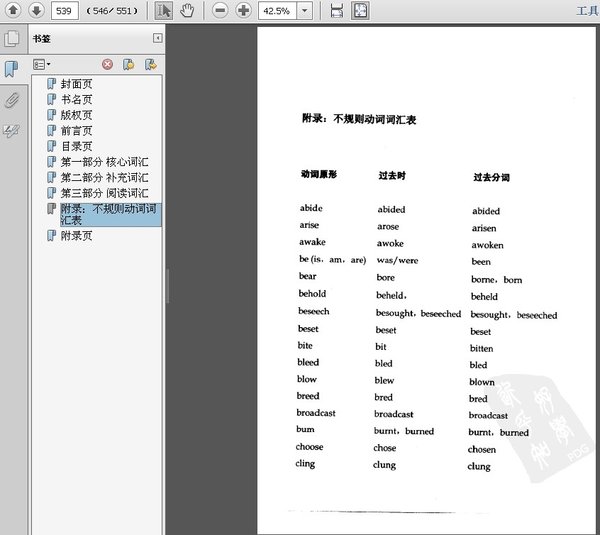This screenshot has width=600, height=535.
Task: Select the text selection cursor tool
Action: 164,11
